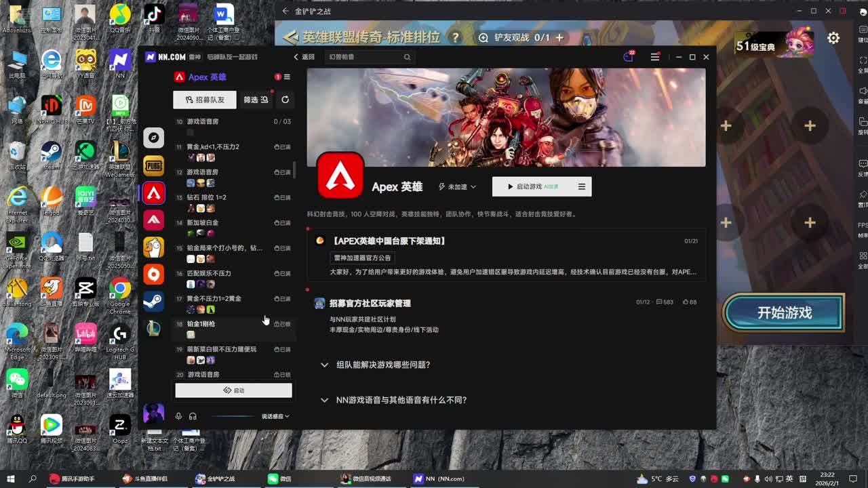
Task: Click 开始游戏 in the 金铲铲之战 window
Action: tap(785, 313)
